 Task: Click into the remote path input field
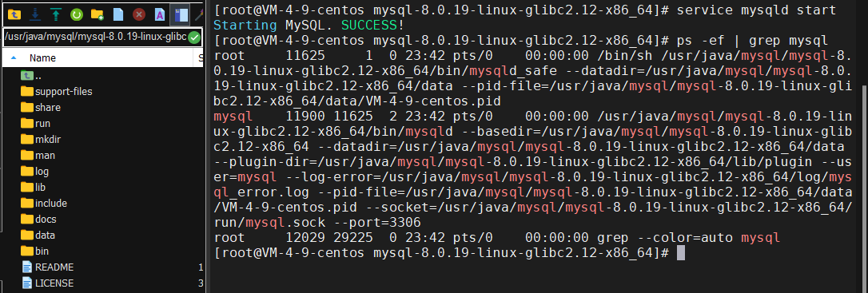click(95, 38)
